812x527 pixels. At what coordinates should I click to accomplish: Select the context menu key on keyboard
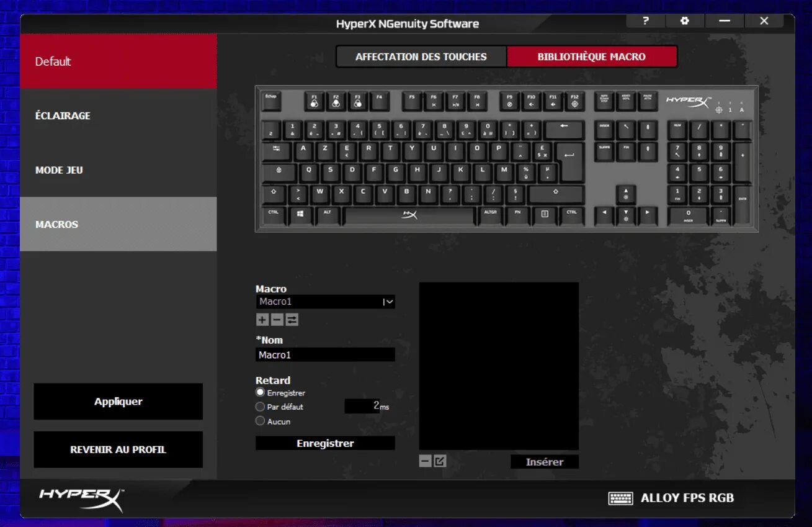point(545,214)
